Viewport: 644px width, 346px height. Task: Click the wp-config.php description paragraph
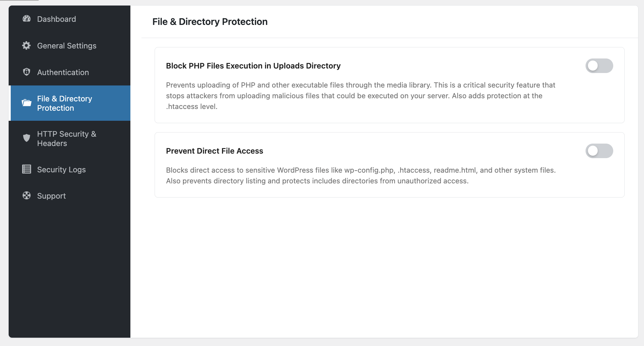click(361, 175)
